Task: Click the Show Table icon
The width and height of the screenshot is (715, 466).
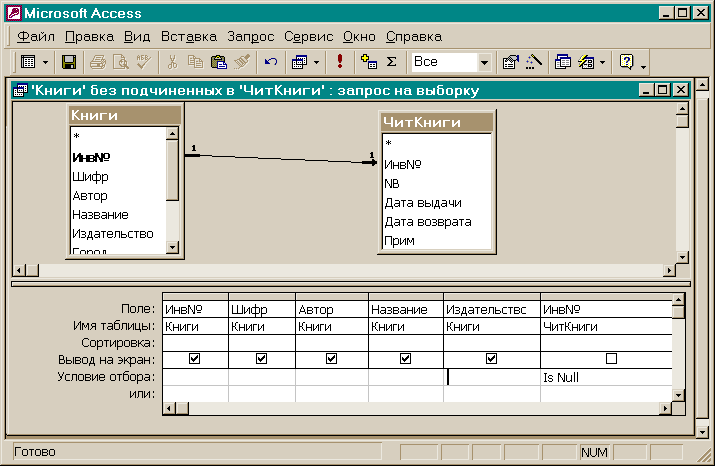Action: coord(368,62)
